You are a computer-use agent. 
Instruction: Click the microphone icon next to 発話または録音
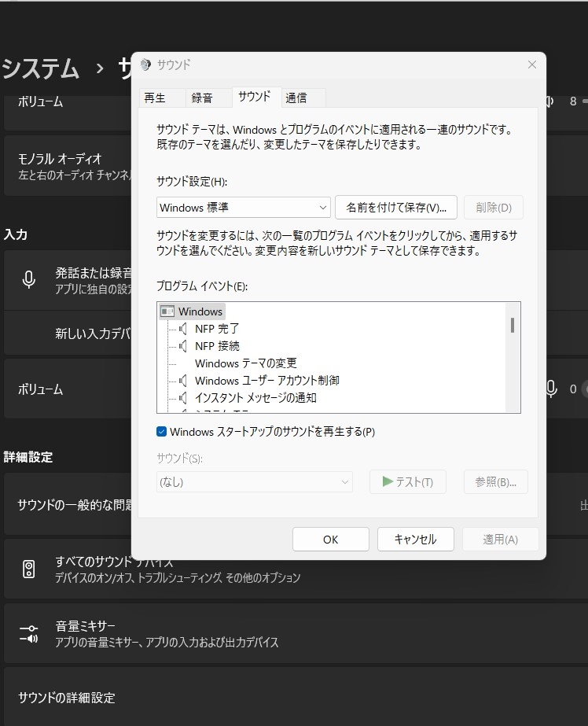point(28,280)
